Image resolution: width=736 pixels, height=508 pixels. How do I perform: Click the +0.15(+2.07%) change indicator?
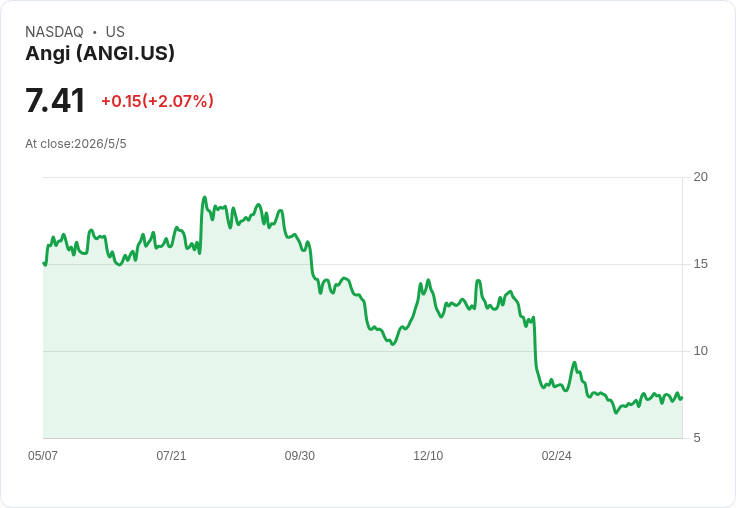pyautogui.click(x=157, y=101)
